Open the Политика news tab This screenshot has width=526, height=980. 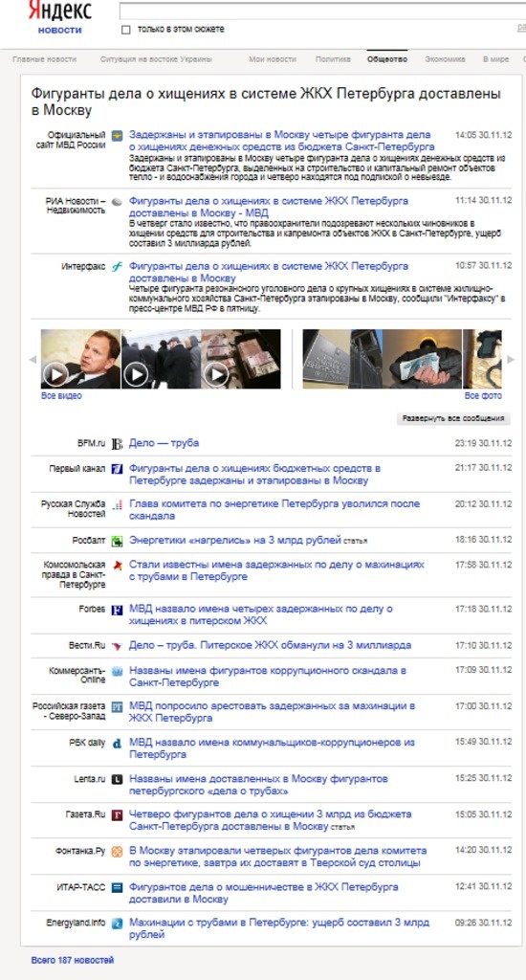(333, 59)
